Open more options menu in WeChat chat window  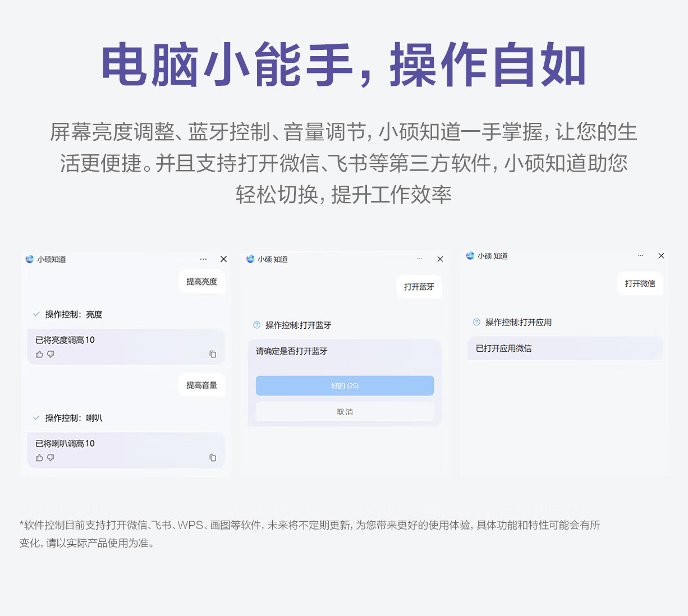pos(641,256)
